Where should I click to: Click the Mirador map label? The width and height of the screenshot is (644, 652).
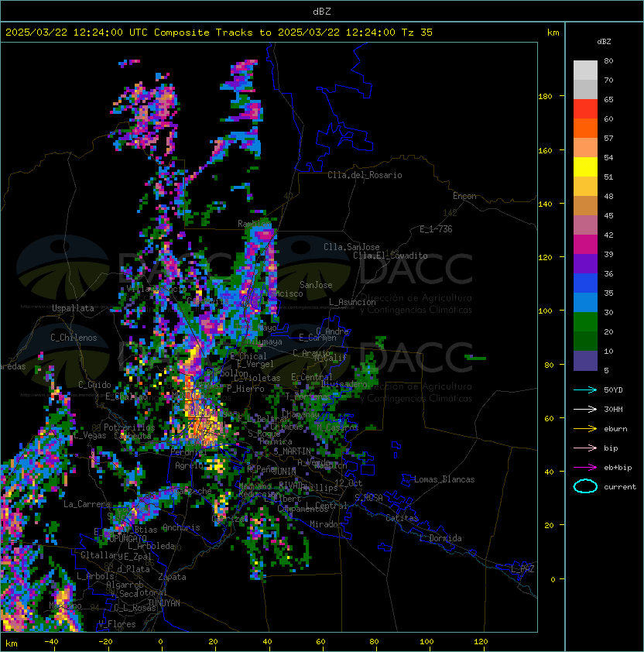(327, 524)
